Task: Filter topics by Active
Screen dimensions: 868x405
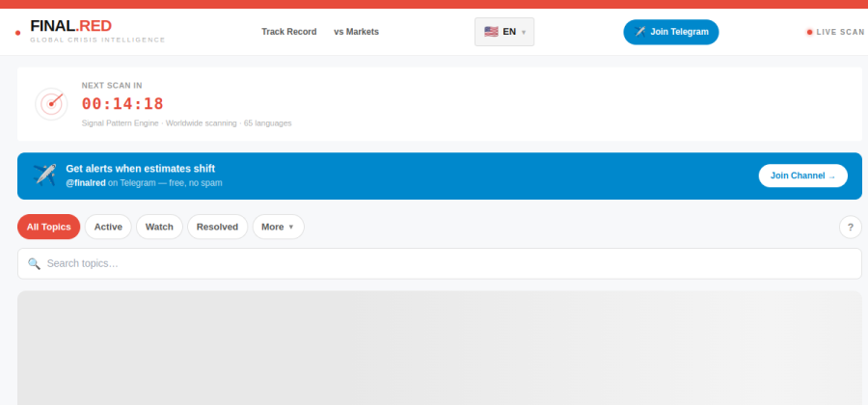Action: coord(108,227)
